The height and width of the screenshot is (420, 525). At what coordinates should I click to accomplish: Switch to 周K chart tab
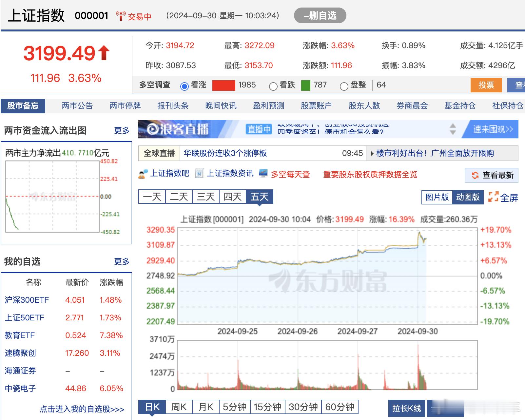[x=179, y=407]
